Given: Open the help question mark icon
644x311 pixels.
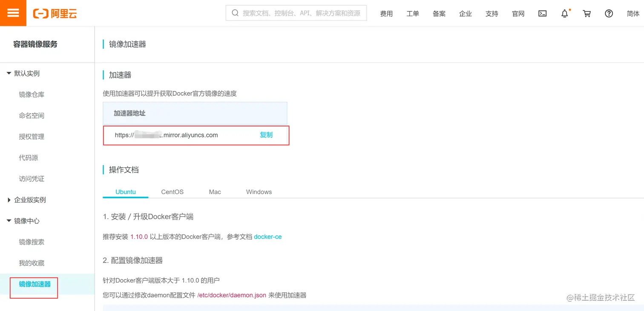Looking at the screenshot, I should click(x=609, y=14).
